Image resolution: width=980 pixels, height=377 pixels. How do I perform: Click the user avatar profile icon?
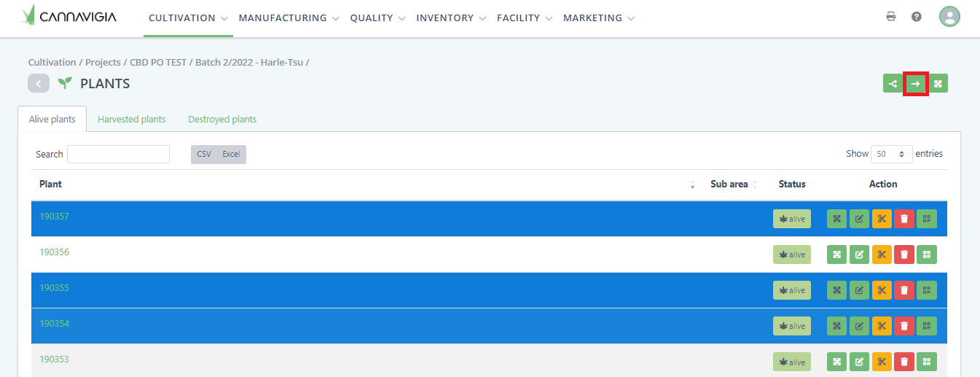click(x=949, y=17)
